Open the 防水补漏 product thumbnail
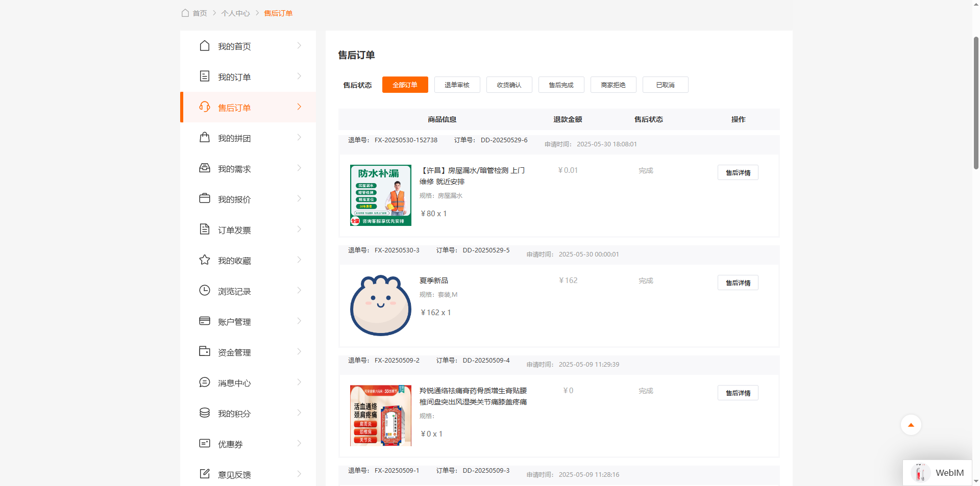980x486 pixels. click(381, 195)
